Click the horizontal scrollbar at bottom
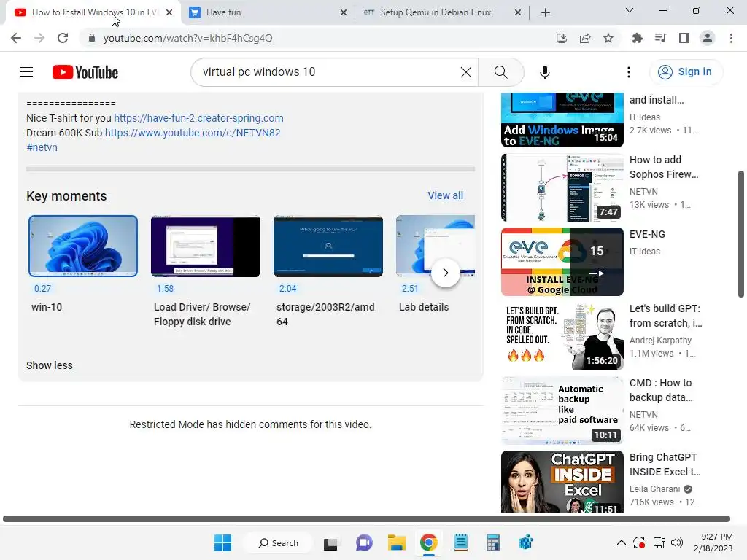 [x=366, y=518]
